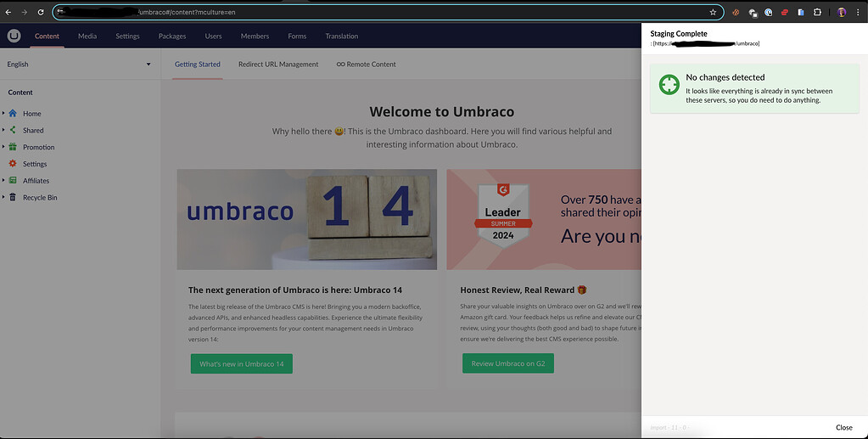Viewport: 868px width, 439px height.
Task: Open the Members section
Action: pos(255,36)
